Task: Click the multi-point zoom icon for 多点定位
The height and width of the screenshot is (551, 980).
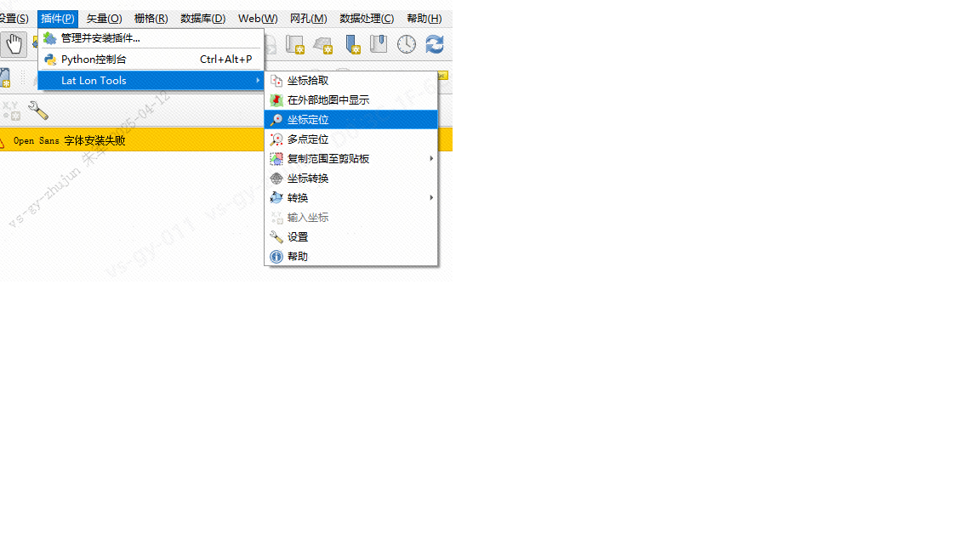Action: (x=276, y=139)
